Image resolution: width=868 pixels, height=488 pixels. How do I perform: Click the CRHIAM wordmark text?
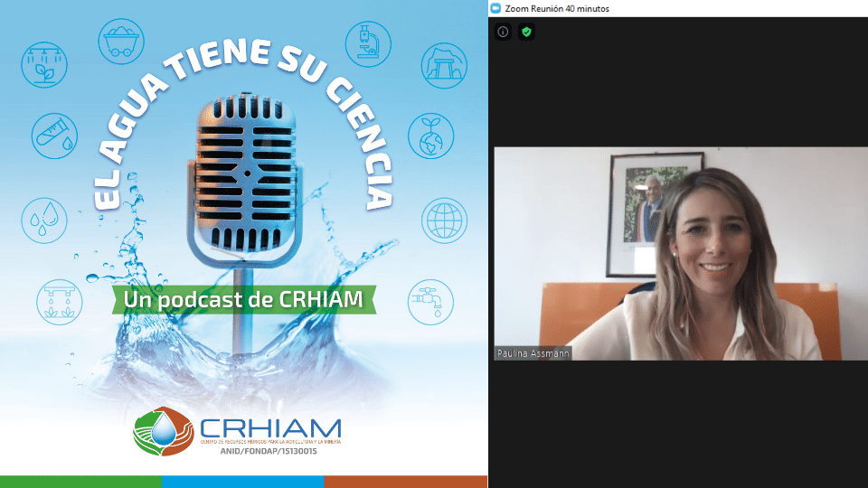[x=270, y=428]
